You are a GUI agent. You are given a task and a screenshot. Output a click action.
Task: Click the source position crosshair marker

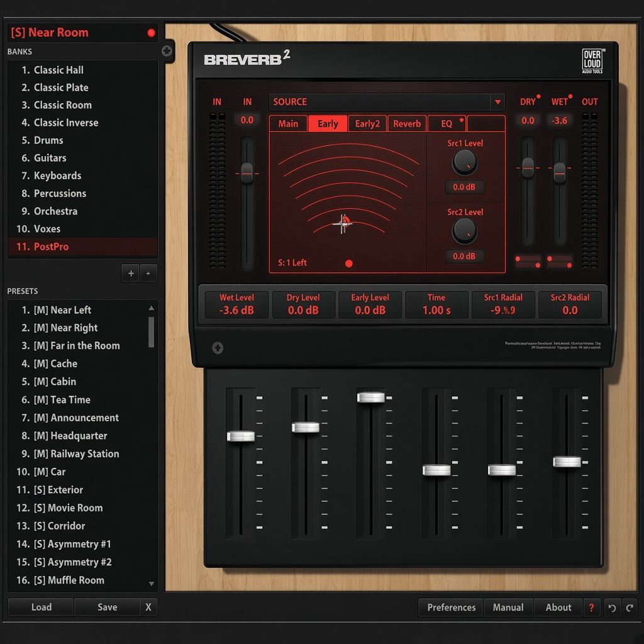(343, 224)
